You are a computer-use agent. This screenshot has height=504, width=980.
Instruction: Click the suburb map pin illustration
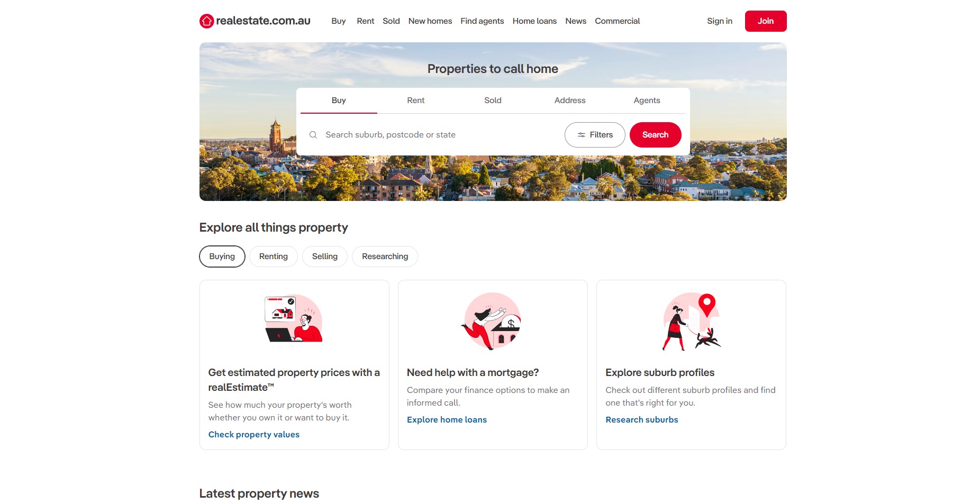(691, 322)
